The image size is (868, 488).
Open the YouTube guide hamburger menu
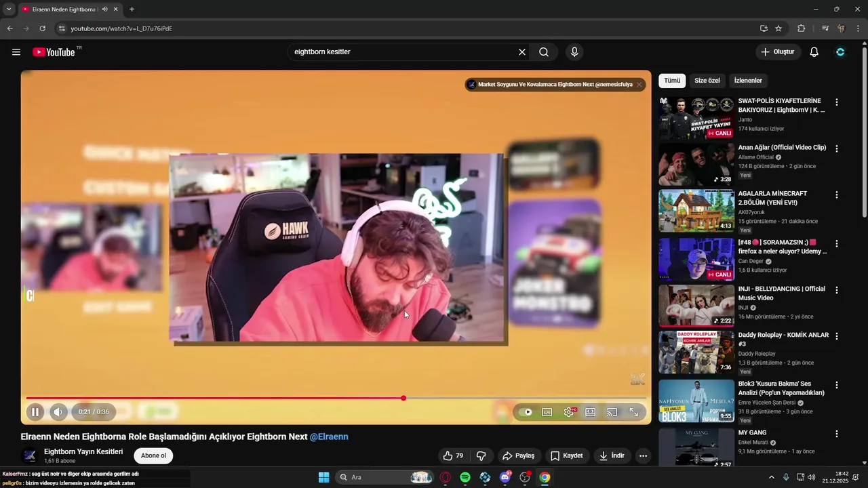point(16,52)
